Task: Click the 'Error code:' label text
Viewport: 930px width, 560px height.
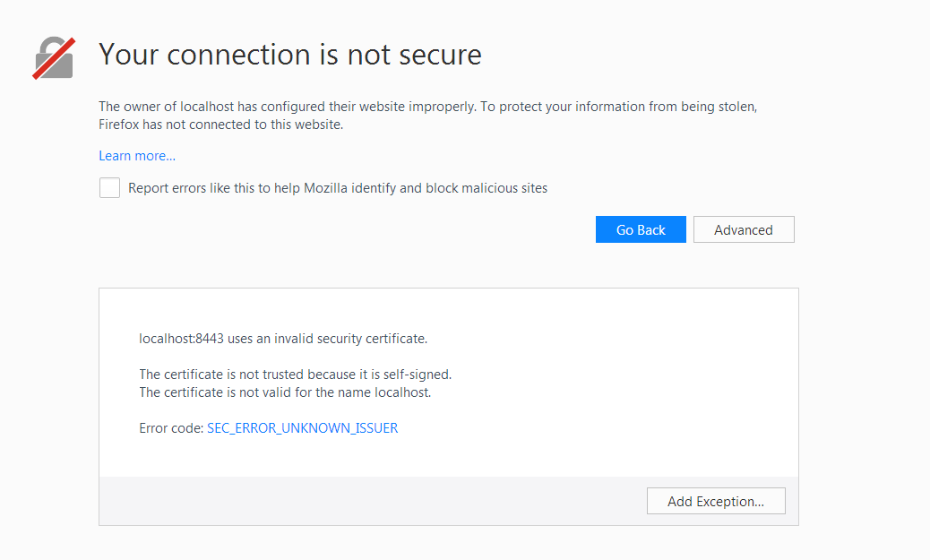Action: tap(171, 428)
